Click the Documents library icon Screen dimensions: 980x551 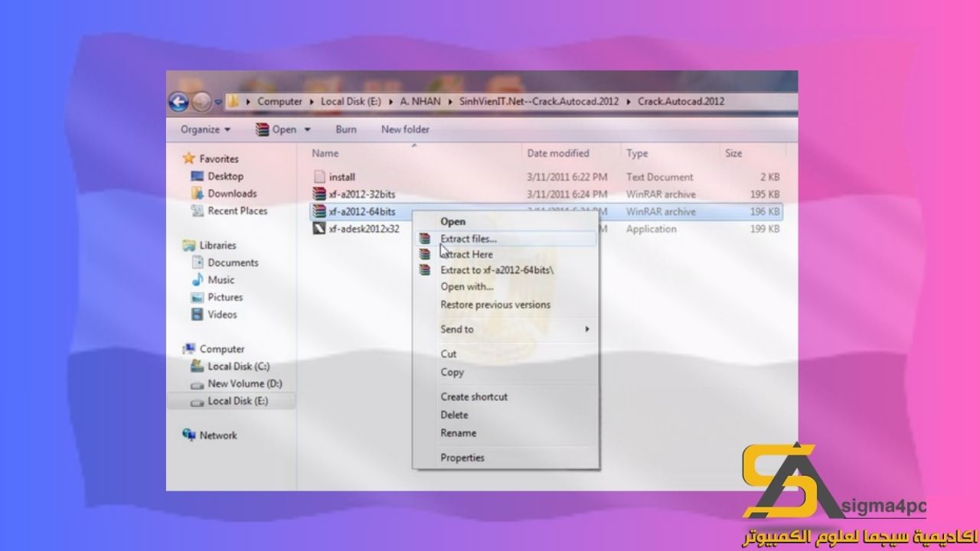[x=197, y=262]
